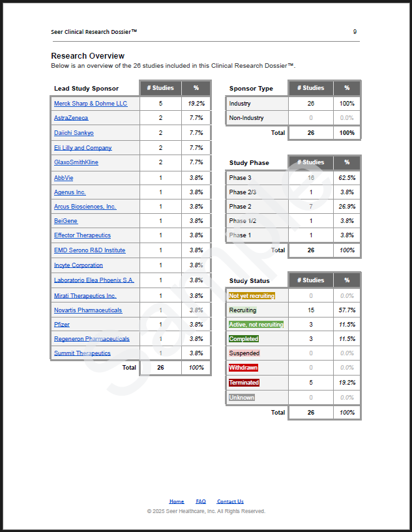Click # Studies header in Lead Study Sponsor table
Viewport: 412px width, 532px height.
coord(160,88)
